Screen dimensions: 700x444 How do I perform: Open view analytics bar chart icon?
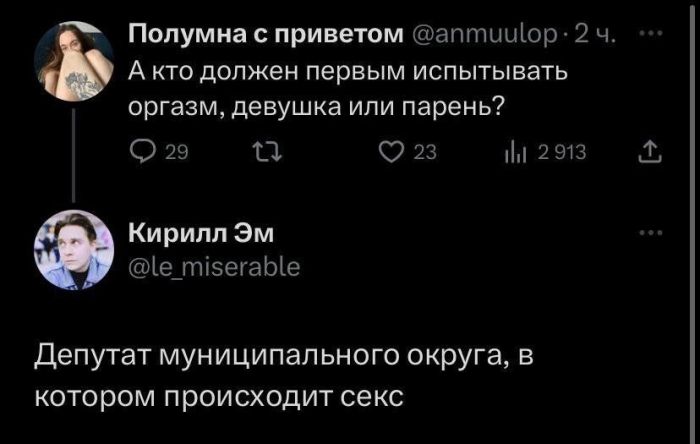[x=518, y=151]
